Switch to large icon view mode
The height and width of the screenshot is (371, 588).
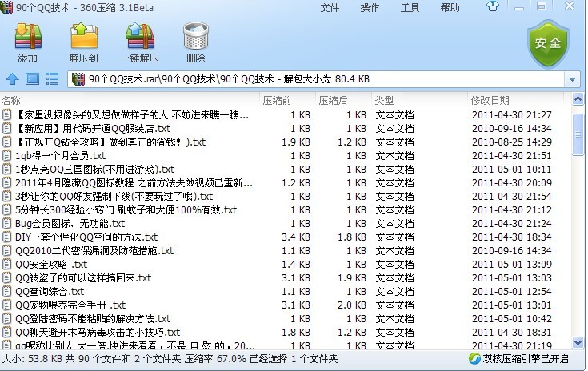pos(32,79)
